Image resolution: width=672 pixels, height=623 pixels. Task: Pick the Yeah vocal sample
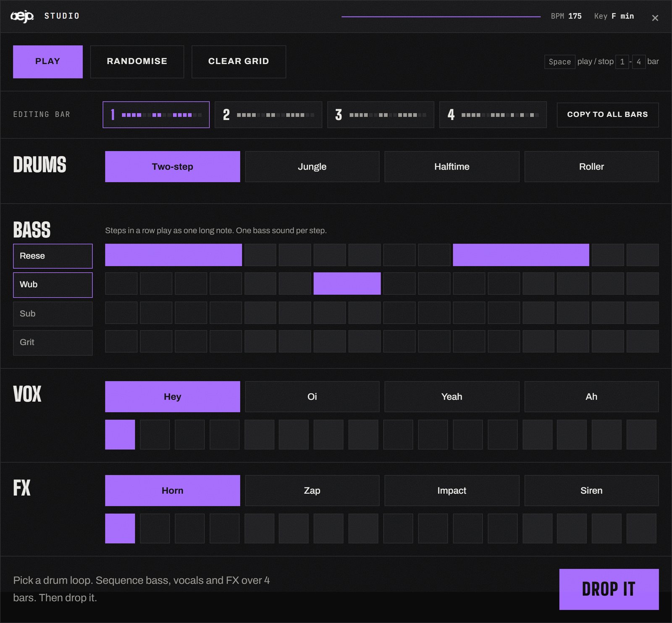452,397
